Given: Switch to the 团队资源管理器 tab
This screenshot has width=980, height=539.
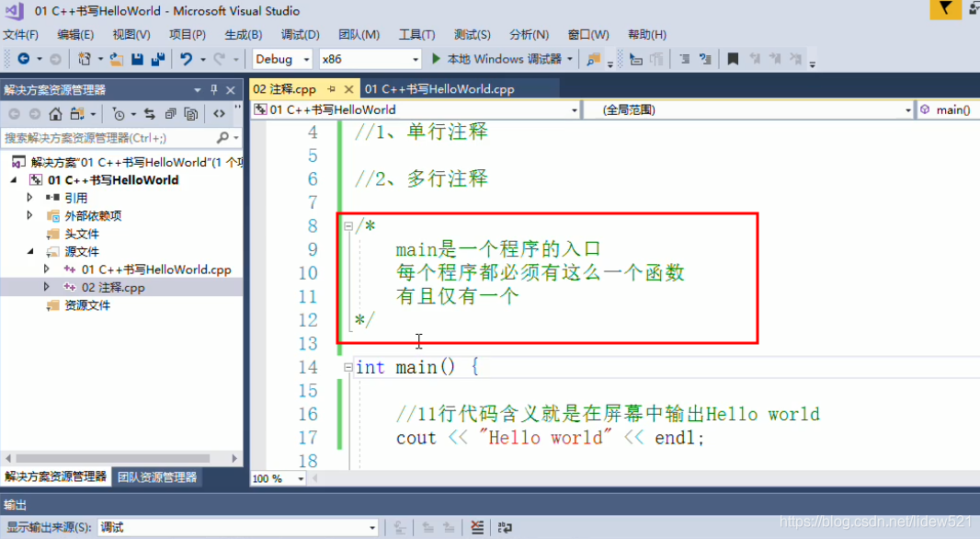Looking at the screenshot, I should pos(157,477).
